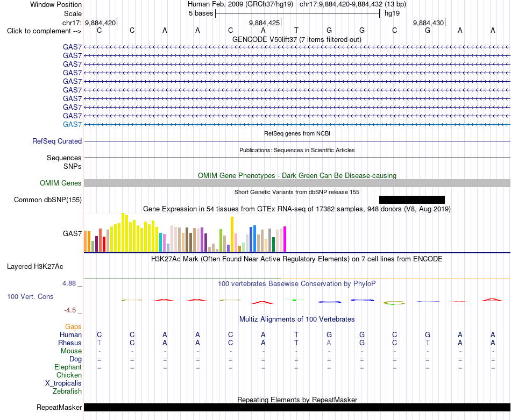Click the gray OMIM Genes bar
This screenshot has width=511, height=420.
297,183
